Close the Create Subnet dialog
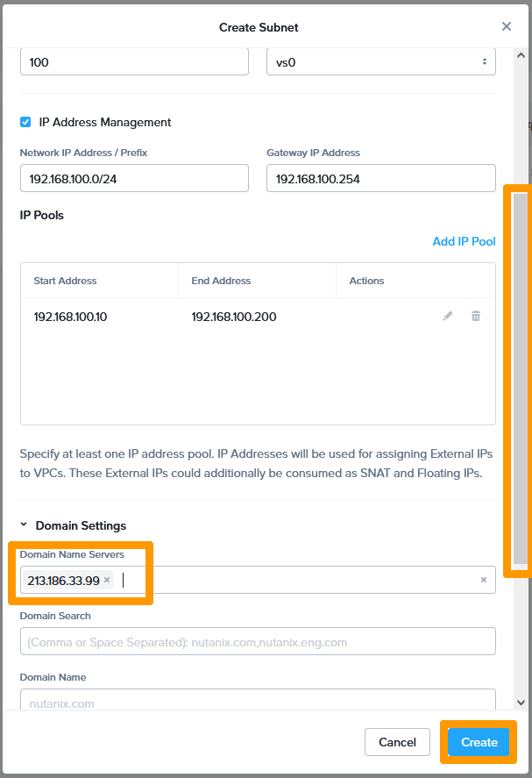532x778 pixels. pos(507,26)
